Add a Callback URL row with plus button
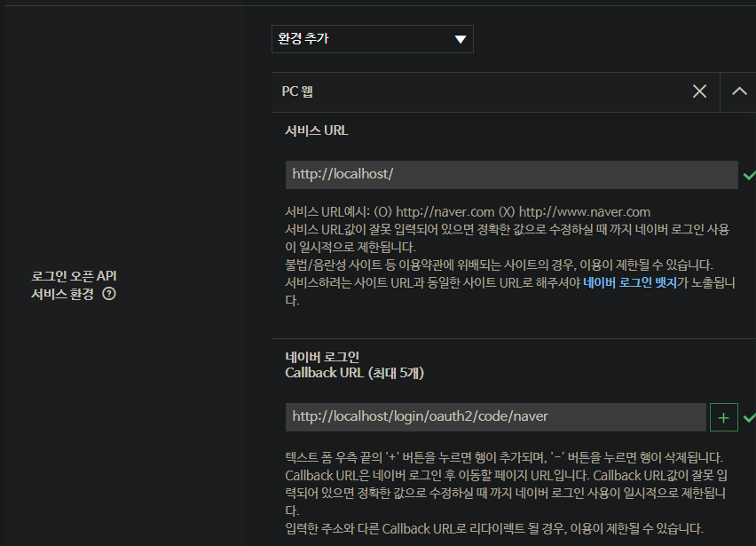The width and height of the screenshot is (756, 546). point(724,417)
